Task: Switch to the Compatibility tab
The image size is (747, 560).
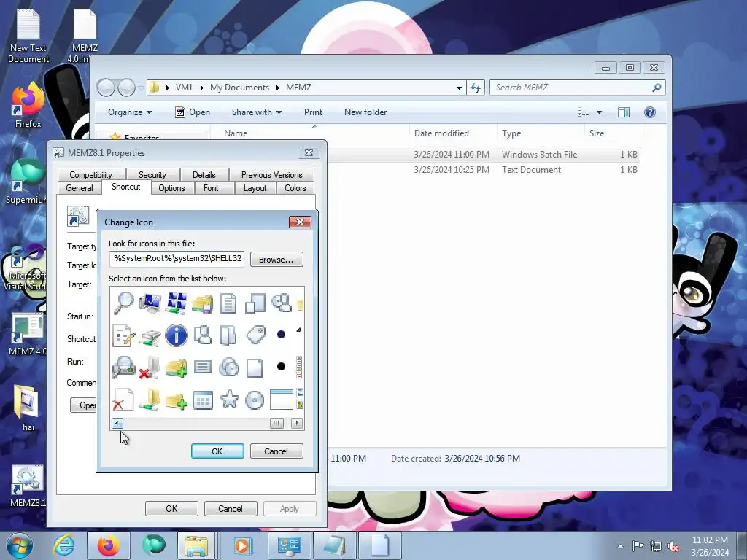Action: [91, 175]
